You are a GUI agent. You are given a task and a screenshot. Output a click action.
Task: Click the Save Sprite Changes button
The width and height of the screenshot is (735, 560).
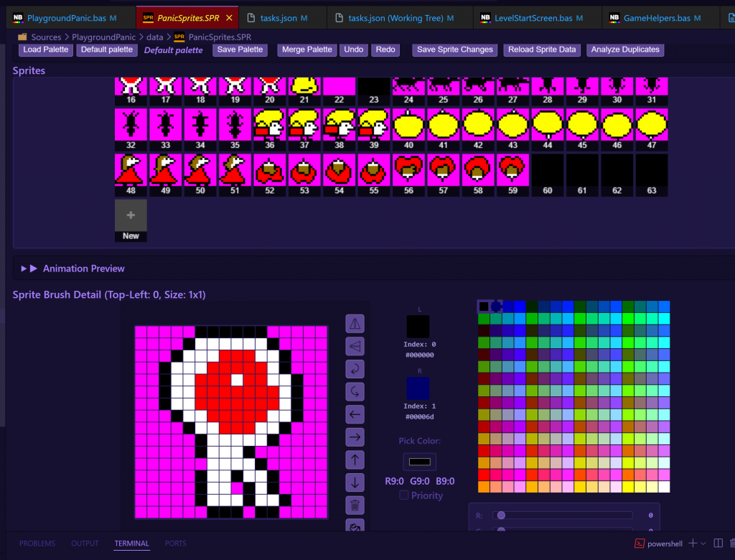click(455, 50)
